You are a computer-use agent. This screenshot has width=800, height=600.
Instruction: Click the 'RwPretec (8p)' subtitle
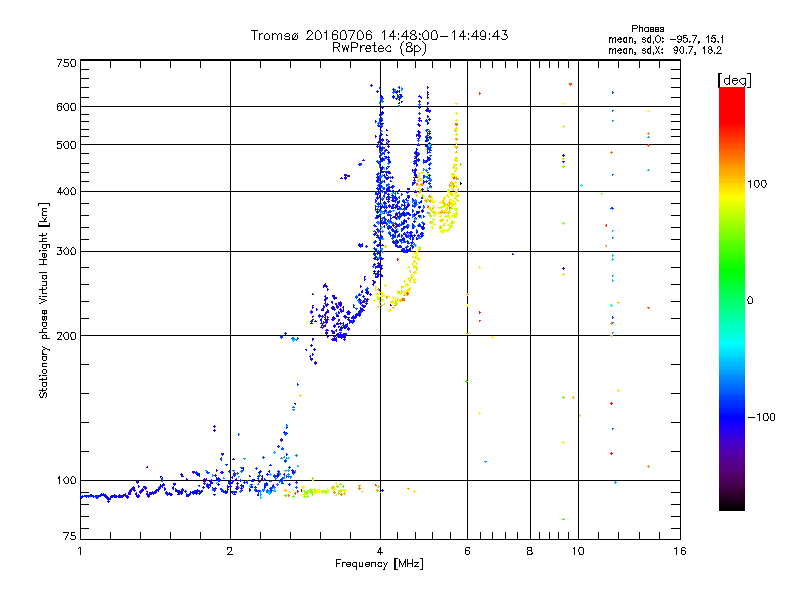(x=379, y=48)
